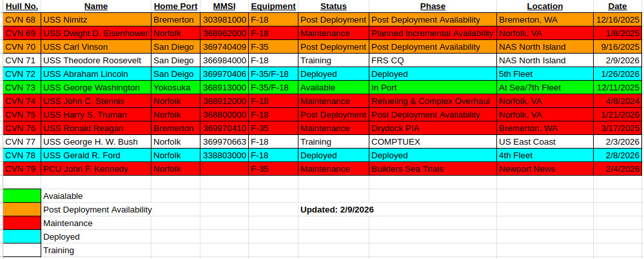Click the empty MMSI cell for CVN 79

coord(224,169)
